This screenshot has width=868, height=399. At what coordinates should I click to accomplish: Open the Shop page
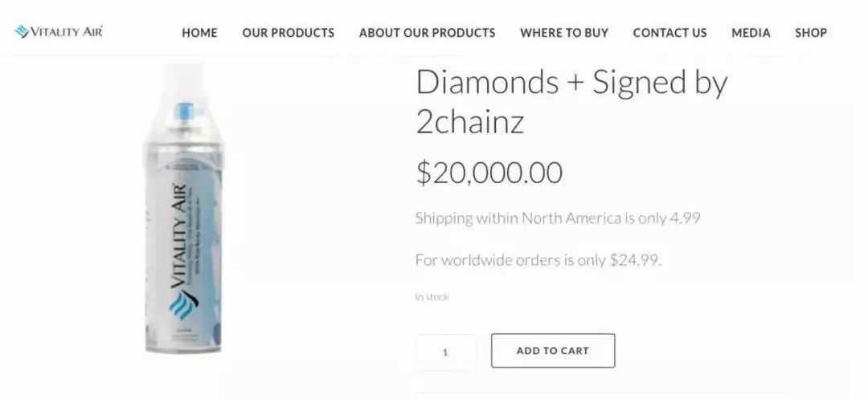[x=811, y=33]
